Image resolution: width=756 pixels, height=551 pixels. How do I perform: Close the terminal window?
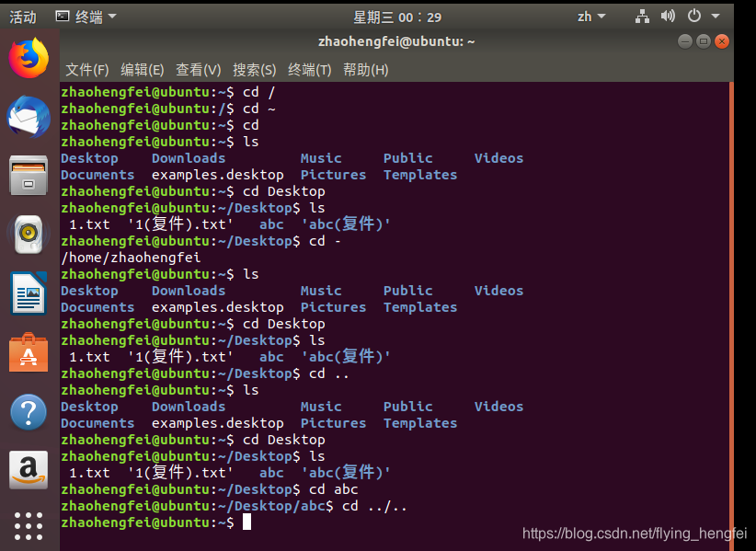(722, 41)
